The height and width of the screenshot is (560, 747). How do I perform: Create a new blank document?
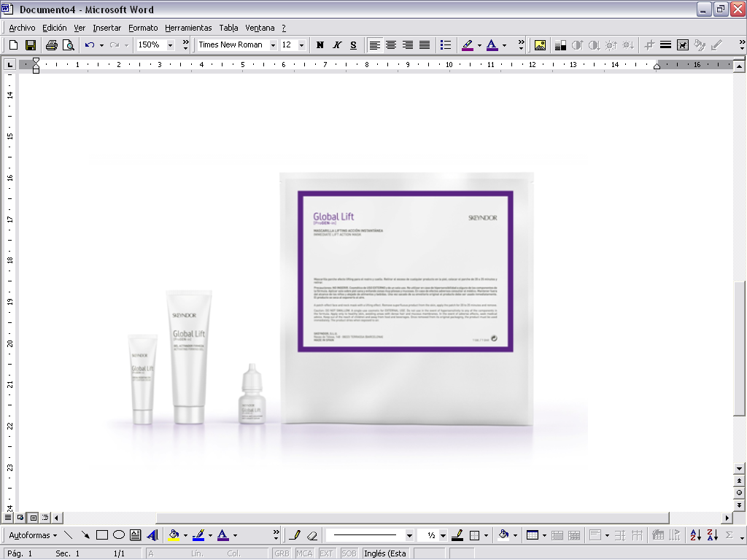pyautogui.click(x=13, y=45)
